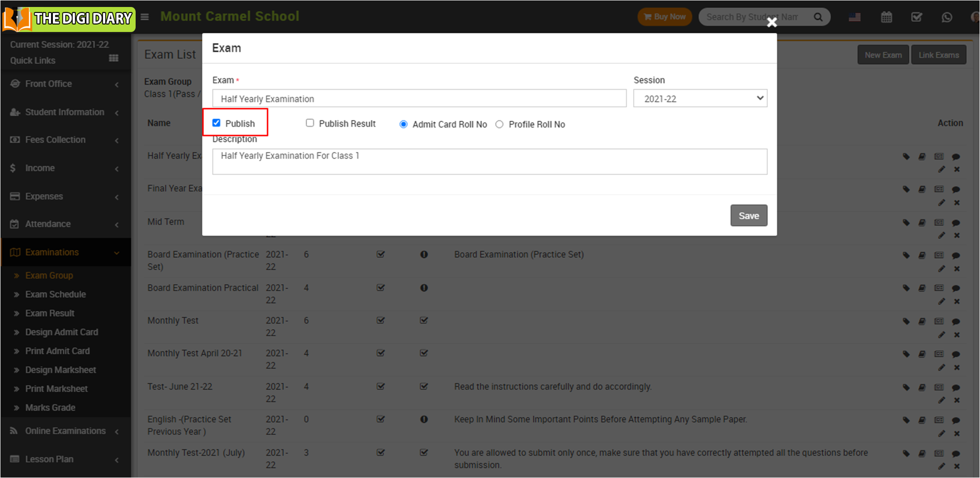The height and width of the screenshot is (478, 980).
Task: Expand the Front Office sidebar menu
Action: click(65, 84)
